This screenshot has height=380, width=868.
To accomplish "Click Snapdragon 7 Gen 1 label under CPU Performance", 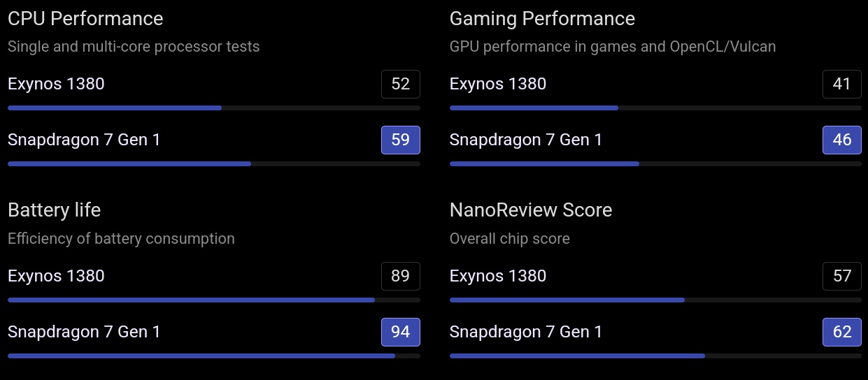I will [x=84, y=140].
